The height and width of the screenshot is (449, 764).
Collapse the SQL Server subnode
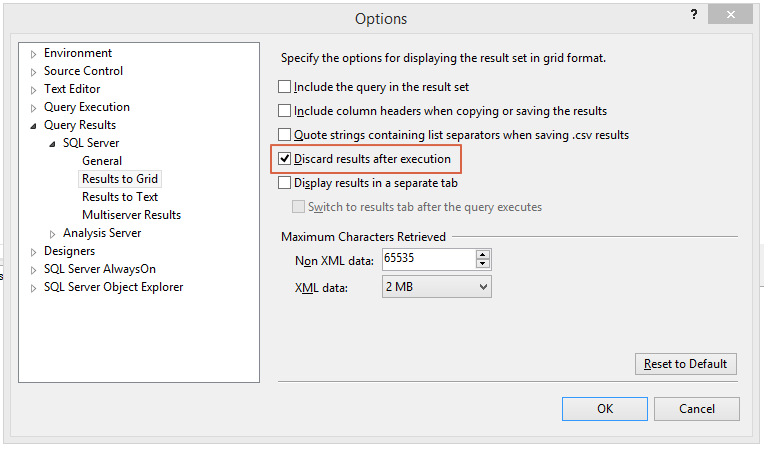point(52,144)
